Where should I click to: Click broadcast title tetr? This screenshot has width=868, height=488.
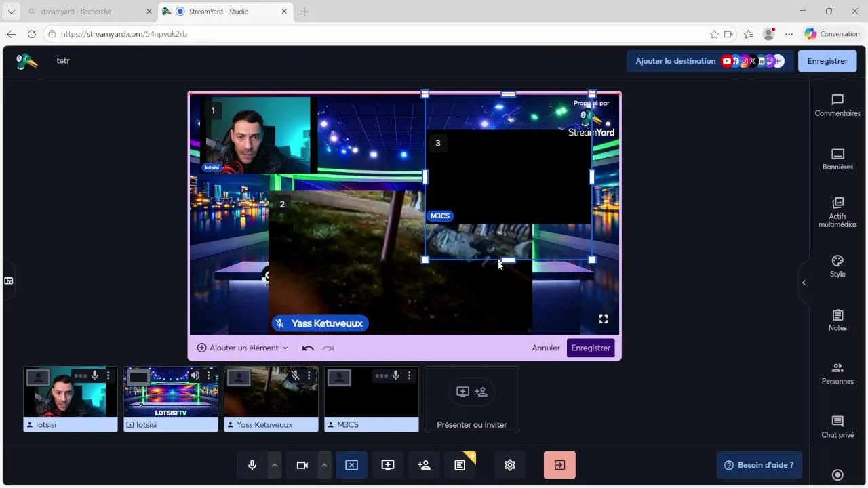[x=63, y=61]
